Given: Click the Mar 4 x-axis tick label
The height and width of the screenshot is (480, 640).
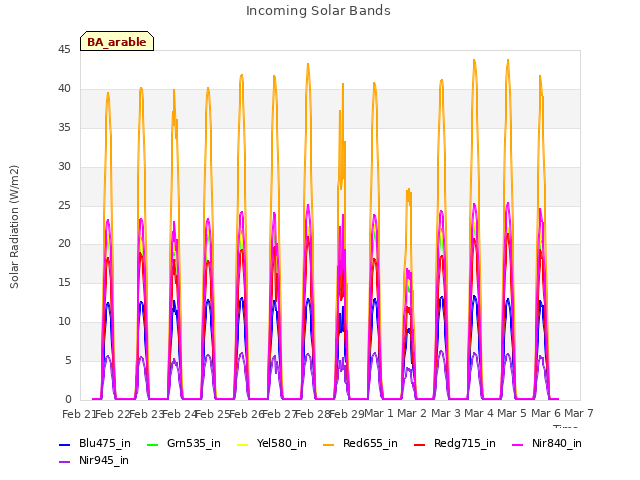Looking at the screenshot, I should pyautogui.click(x=479, y=413).
